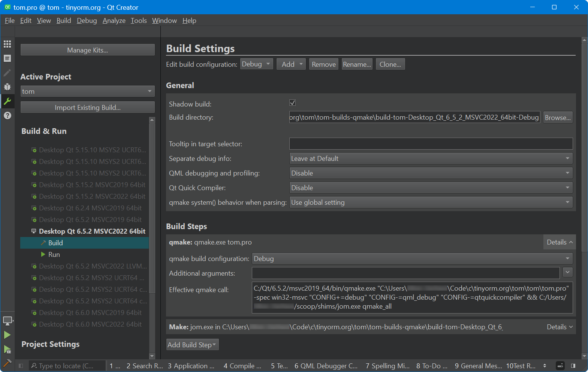Click Rename configuration button
The height and width of the screenshot is (372, 588).
coord(357,64)
